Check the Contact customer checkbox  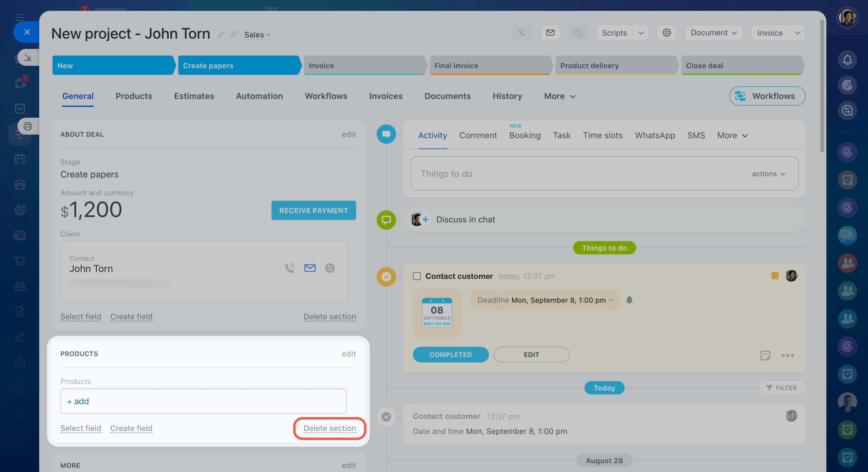tap(417, 276)
